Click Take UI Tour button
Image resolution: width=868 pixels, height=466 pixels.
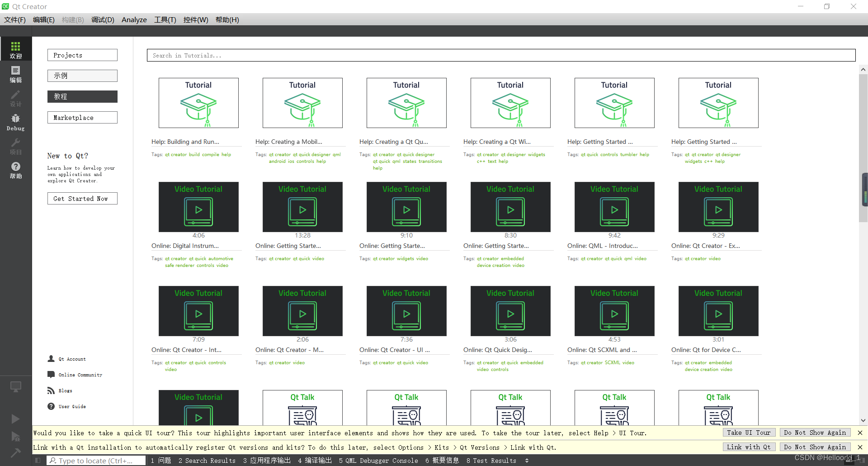pyautogui.click(x=749, y=433)
